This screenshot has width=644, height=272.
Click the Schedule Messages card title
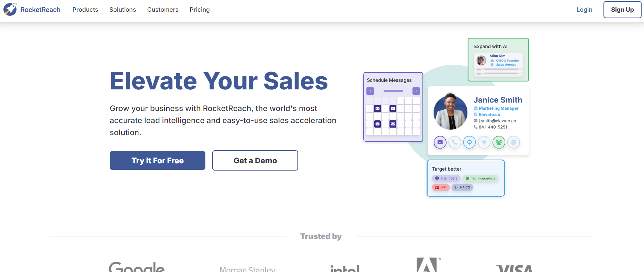coord(389,80)
